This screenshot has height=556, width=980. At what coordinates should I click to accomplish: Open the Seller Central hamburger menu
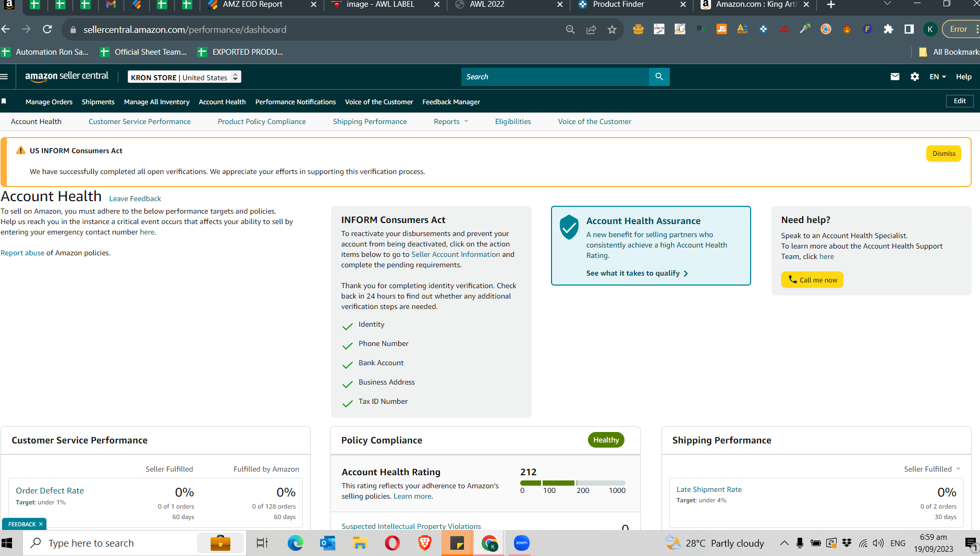(x=5, y=77)
